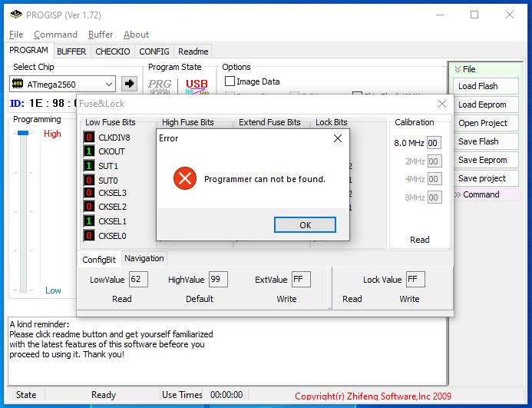
Task: Enable the Image Data checkbox
Action: pos(230,81)
